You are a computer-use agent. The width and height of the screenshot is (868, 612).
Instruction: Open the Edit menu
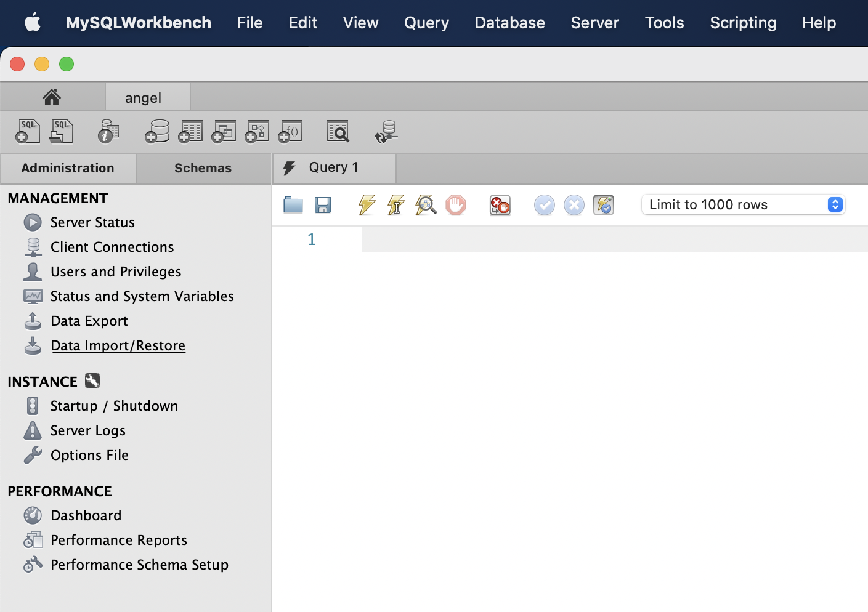click(x=303, y=23)
